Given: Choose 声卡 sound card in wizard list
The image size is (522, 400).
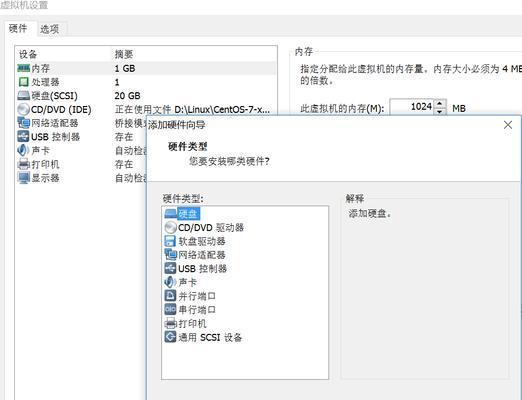Looking at the screenshot, I should [x=181, y=282].
